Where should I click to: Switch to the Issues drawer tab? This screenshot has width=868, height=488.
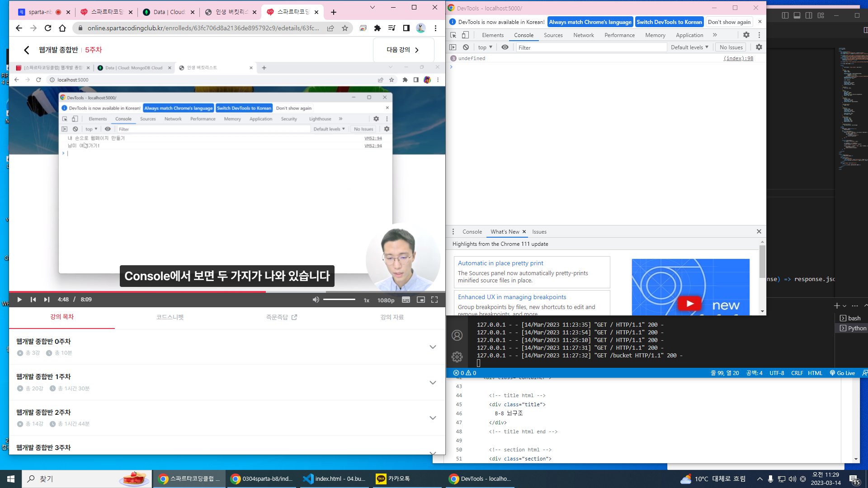539,232
